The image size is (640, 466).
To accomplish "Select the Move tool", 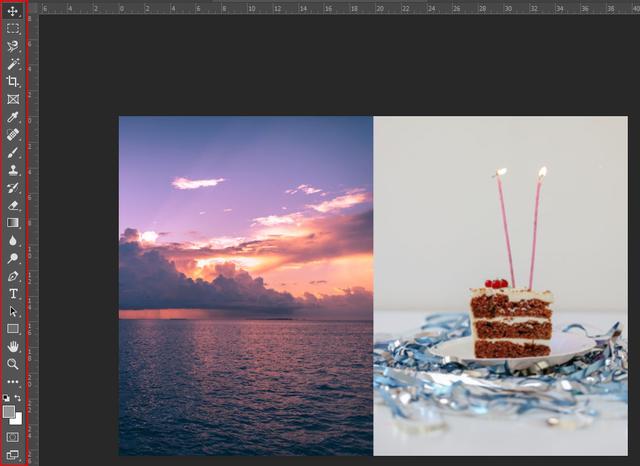I will tap(13, 11).
